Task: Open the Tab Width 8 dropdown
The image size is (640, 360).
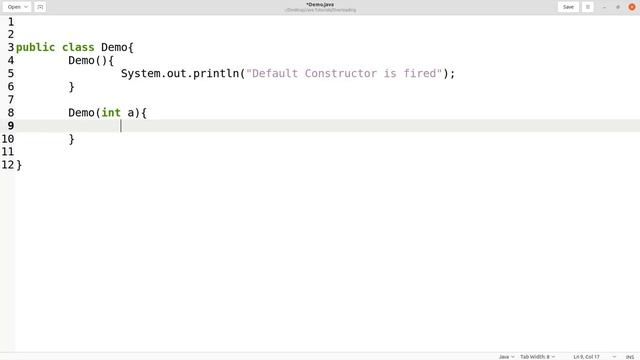Action: tap(538, 357)
